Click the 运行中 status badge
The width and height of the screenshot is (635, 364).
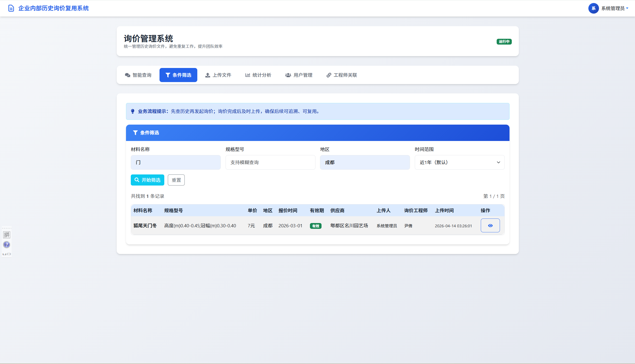[504, 42]
